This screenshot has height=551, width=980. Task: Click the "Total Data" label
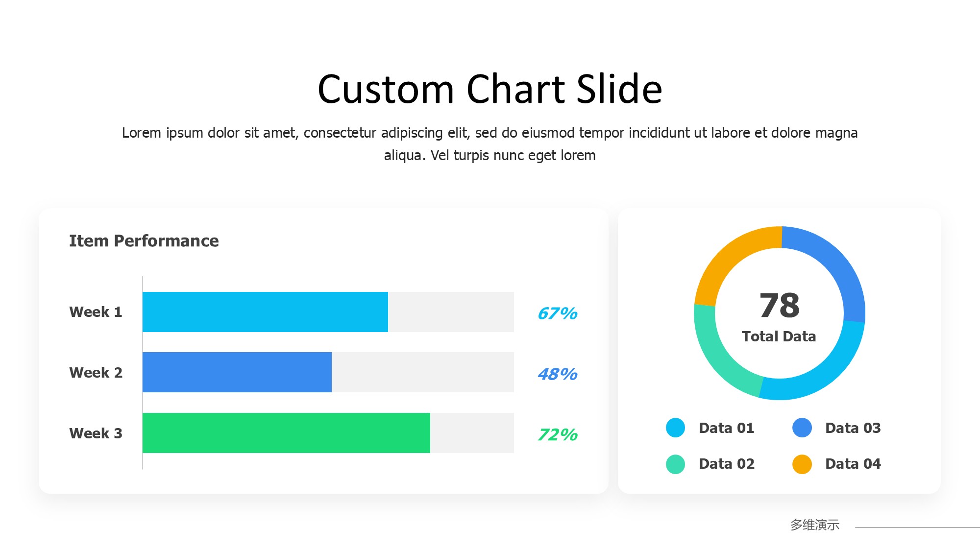point(779,336)
